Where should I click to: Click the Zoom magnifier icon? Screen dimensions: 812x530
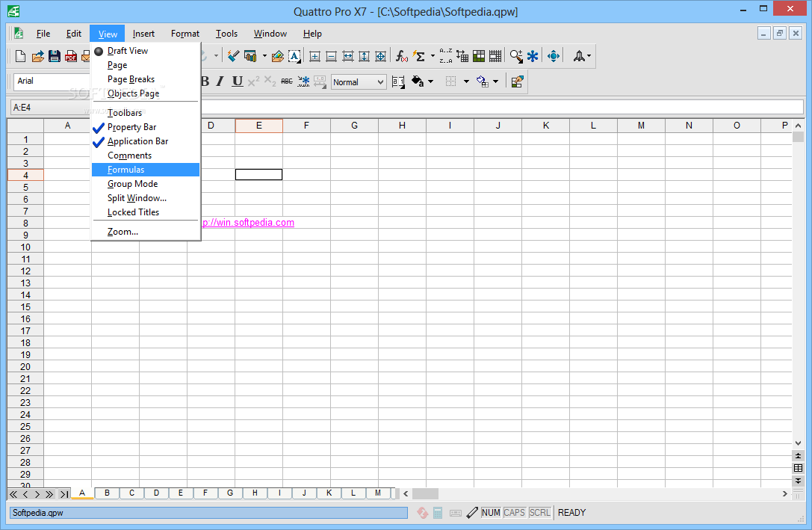[516, 56]
